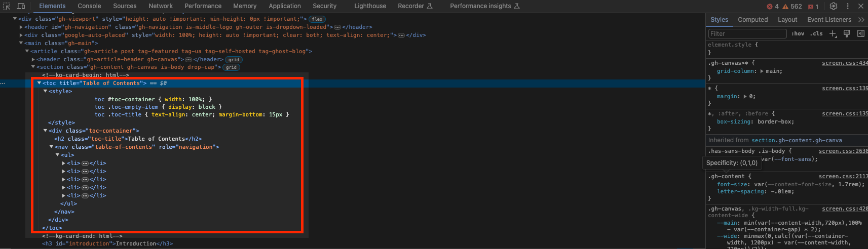Add new style rule with plus icon

(x=833, y=33)
